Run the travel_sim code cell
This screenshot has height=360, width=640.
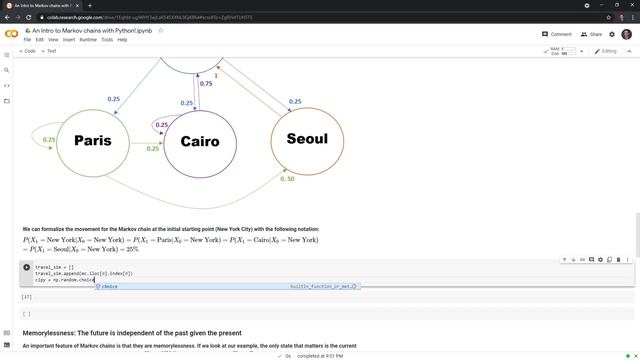27,267
